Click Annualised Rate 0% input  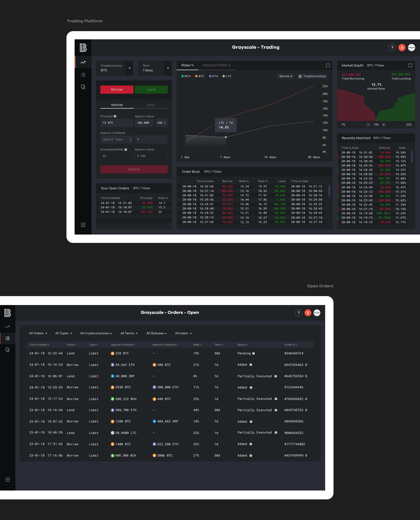(117, 156)
